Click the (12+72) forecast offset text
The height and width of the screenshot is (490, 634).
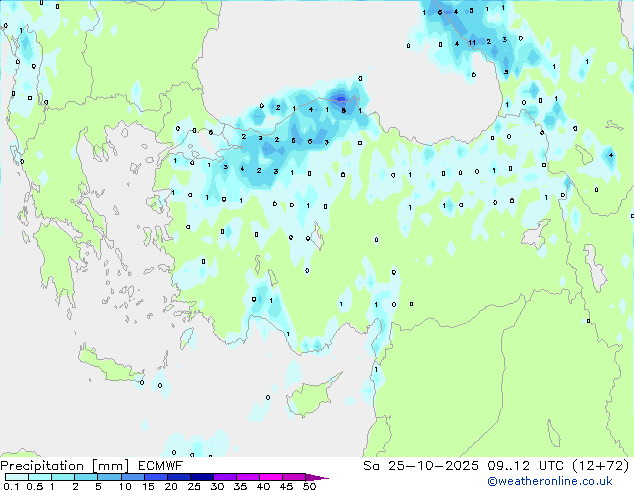pos(601,466)
